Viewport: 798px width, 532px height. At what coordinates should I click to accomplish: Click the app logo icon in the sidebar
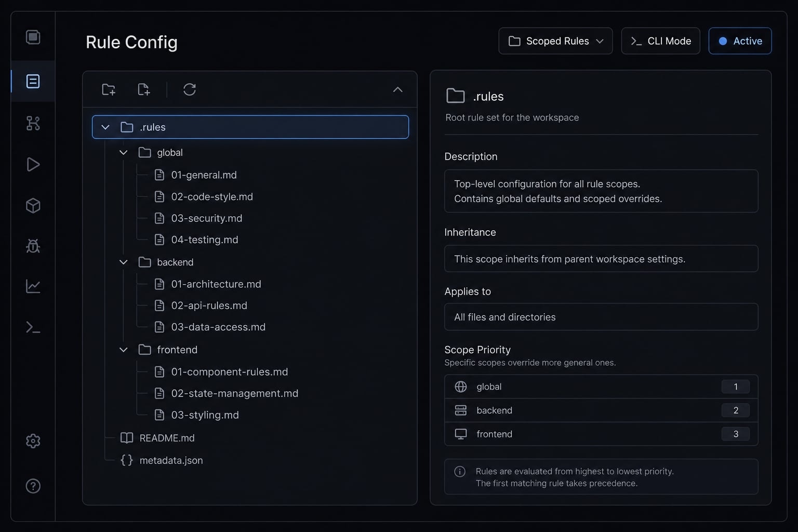tap(33, 37)
